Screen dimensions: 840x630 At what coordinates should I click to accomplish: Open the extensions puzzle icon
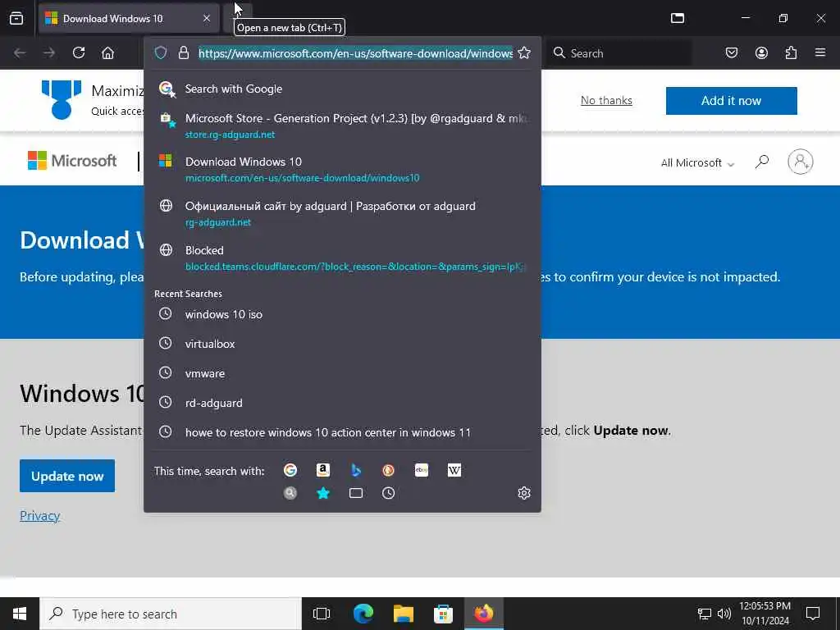click(x=791, y=53)
